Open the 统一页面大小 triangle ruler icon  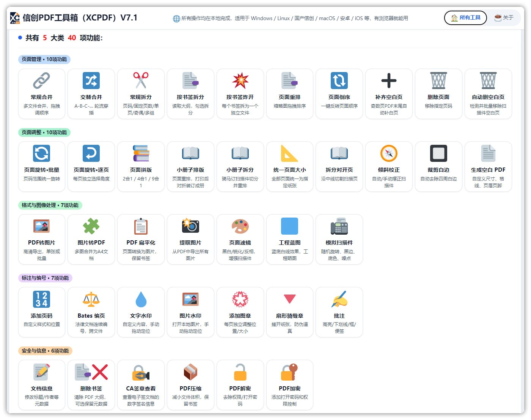[x=289, y=154]
